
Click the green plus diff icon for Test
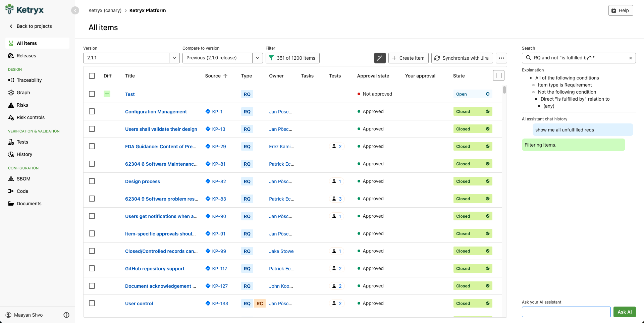tap(107, 94)
